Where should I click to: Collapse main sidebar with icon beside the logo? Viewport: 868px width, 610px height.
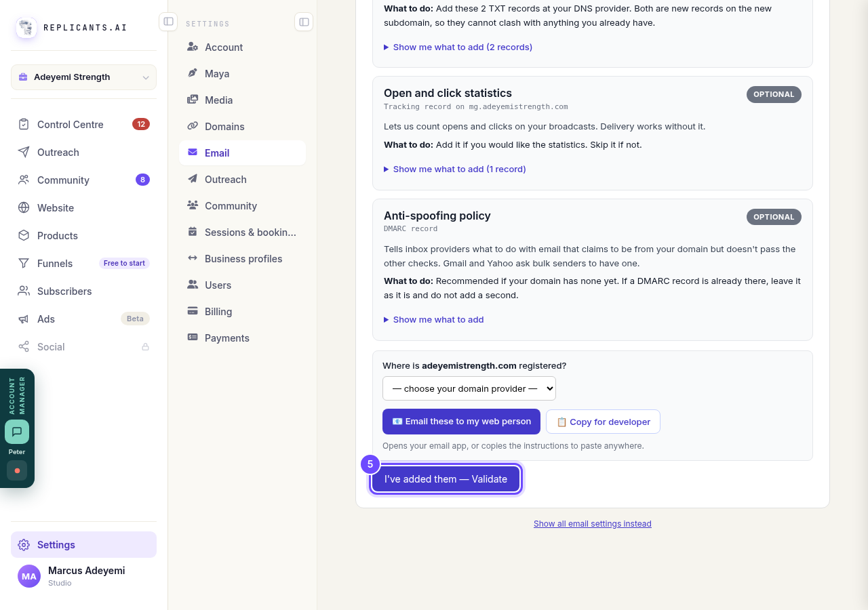click(x=168, y=22)
